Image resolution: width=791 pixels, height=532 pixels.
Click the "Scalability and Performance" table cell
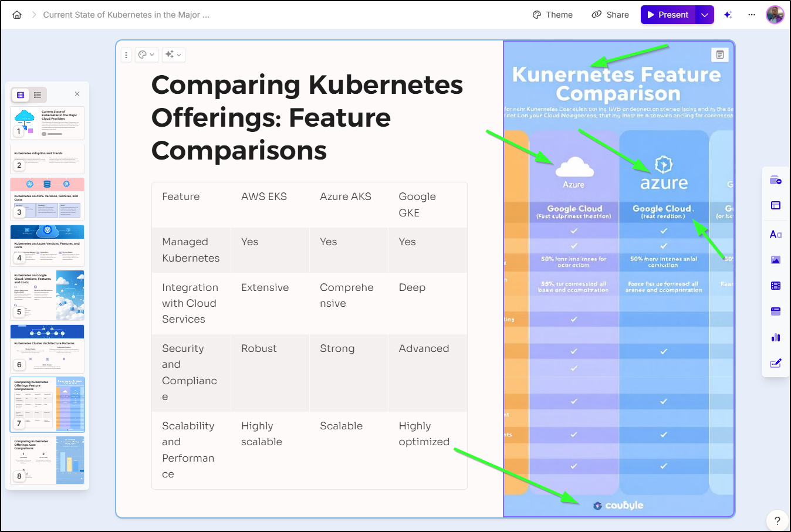coord(191,450)
